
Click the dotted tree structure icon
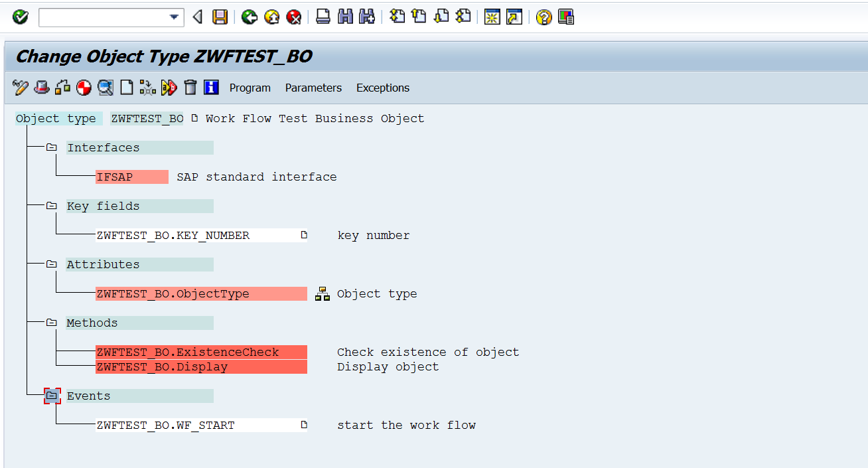(147, 87)
